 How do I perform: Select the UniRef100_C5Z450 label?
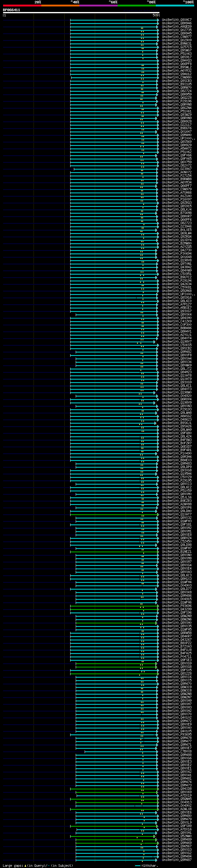tap(176, 542)
